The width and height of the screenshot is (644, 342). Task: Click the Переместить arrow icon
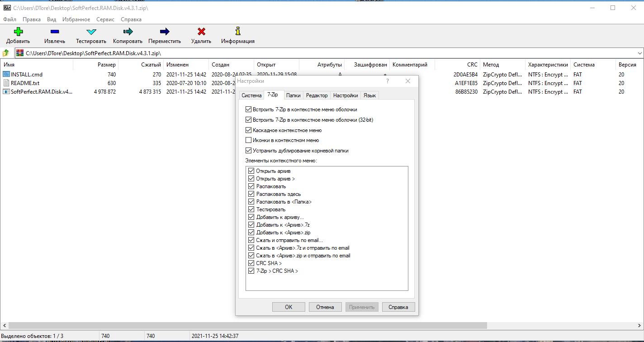(165, 31)
